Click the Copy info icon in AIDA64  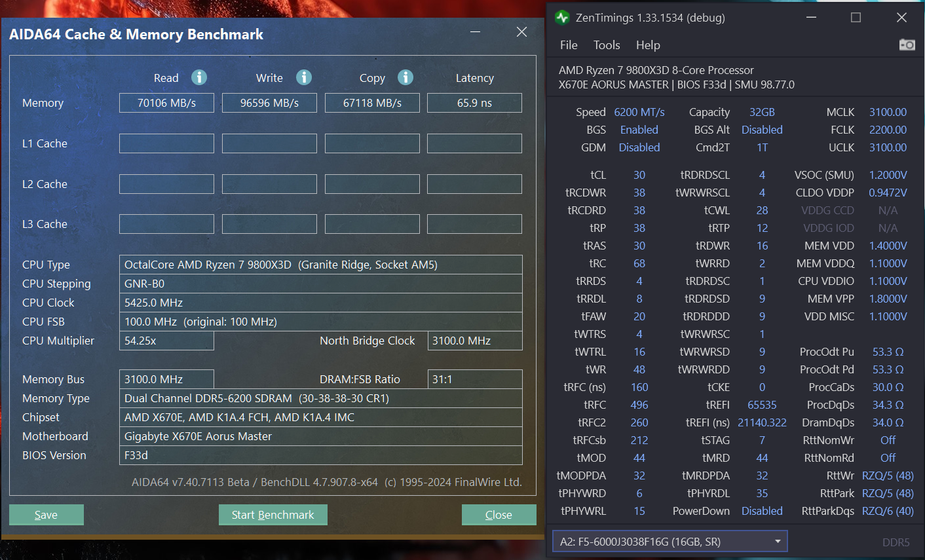tap(406, 77)
